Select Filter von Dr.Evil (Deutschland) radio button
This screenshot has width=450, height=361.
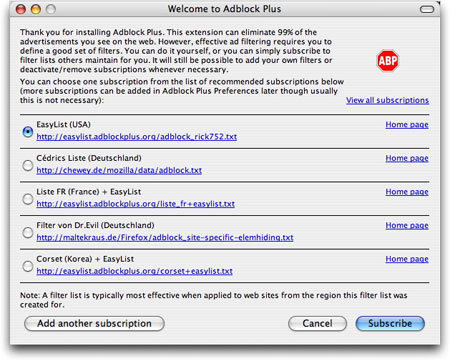click(x=28, y=232)
